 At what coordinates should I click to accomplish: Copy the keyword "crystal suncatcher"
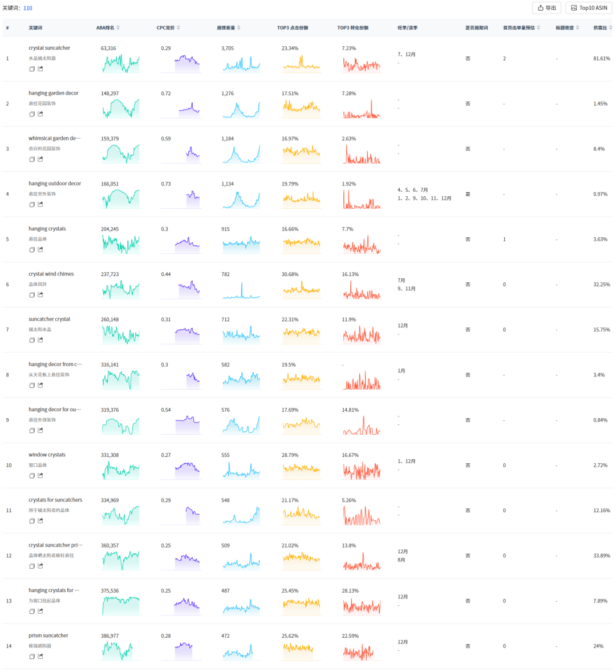[32, 69]
